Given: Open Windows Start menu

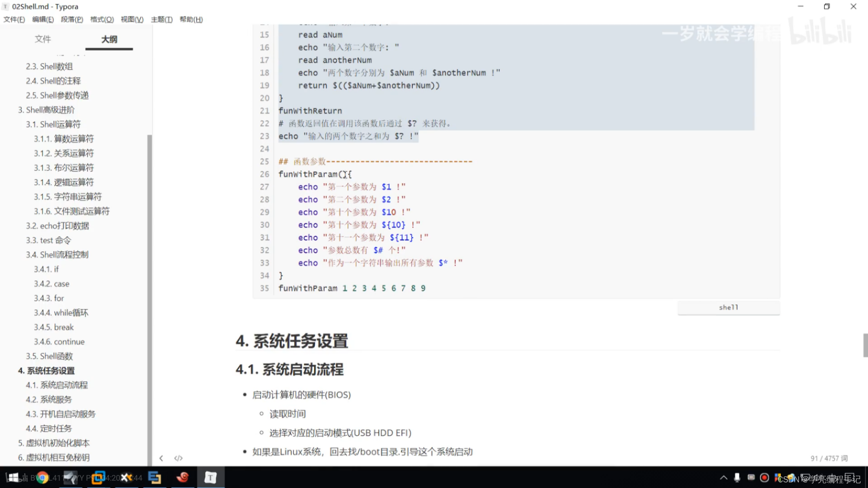Looking at the screenshot, I should click(13, 478).
